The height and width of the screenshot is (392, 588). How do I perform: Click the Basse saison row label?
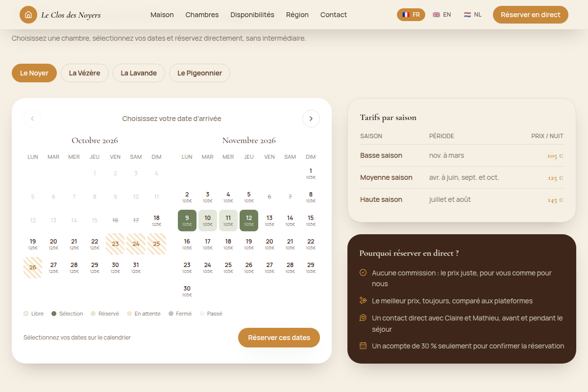[381, 155]
